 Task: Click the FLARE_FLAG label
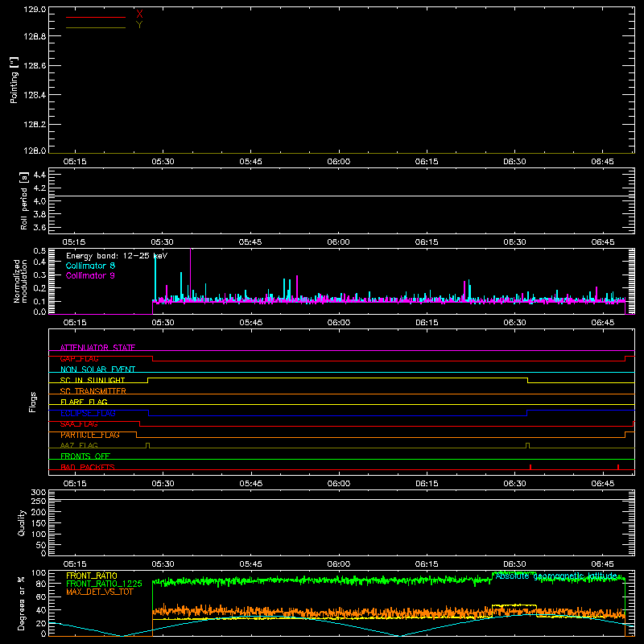click(x=84, y=402)
